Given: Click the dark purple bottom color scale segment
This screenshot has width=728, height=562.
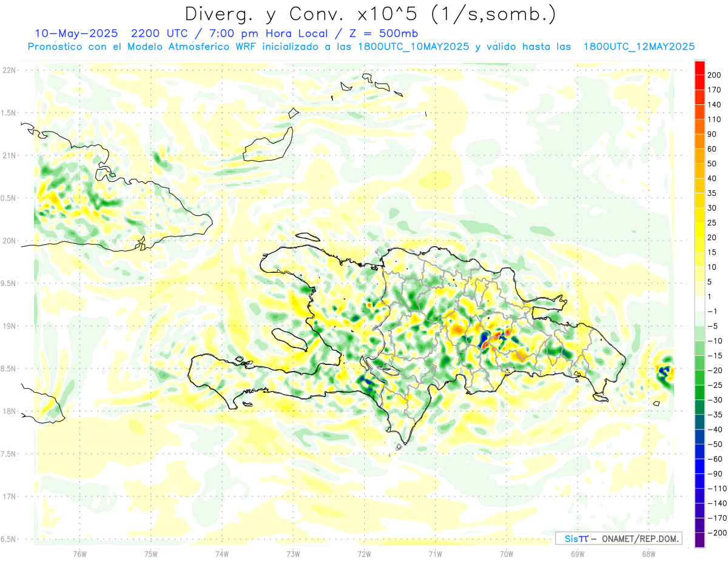Looking at the screenshot, I should [x=700, y=539].
